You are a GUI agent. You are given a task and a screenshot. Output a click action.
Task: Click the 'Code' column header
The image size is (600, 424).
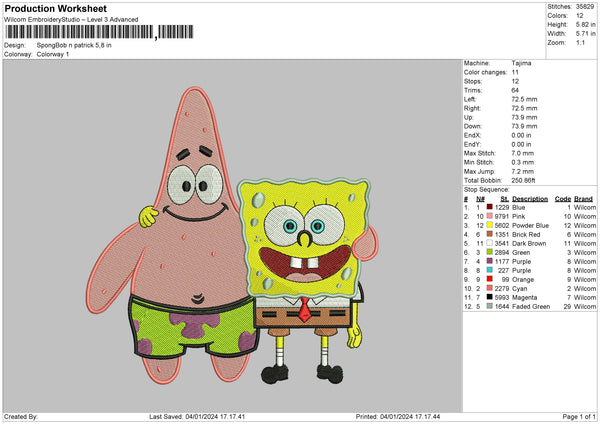point(562,199)
